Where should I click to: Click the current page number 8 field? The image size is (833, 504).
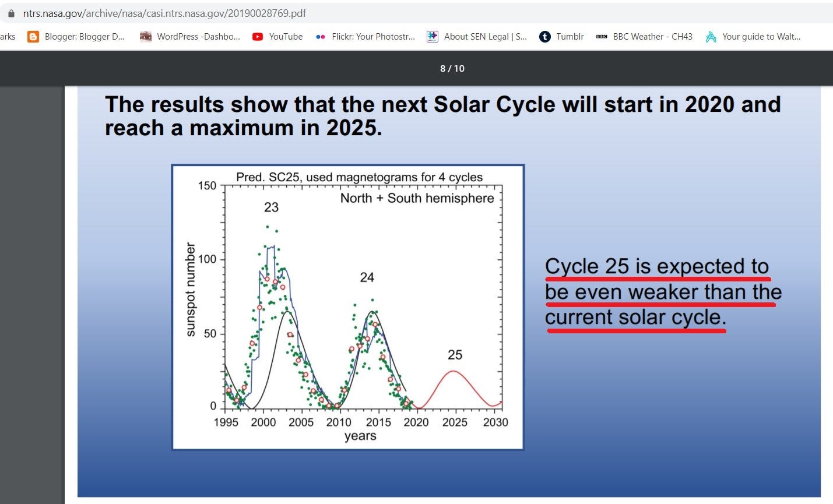click(x=443, y=69)
